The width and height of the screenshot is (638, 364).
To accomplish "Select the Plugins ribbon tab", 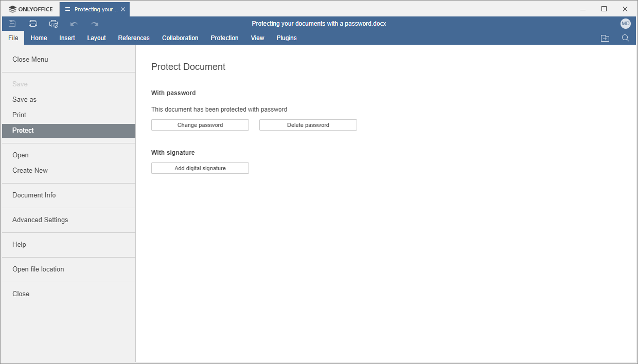I will coord(287,38).
